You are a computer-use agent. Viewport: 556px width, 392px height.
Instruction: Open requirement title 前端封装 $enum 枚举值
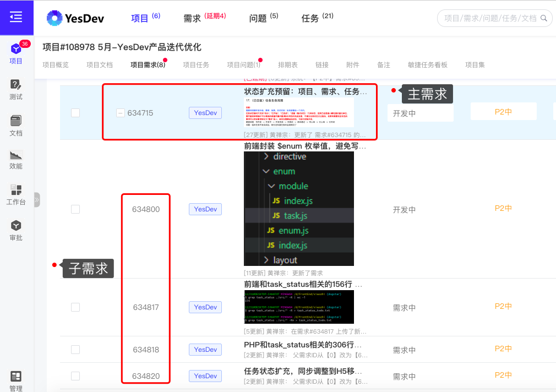coord(305,146)
